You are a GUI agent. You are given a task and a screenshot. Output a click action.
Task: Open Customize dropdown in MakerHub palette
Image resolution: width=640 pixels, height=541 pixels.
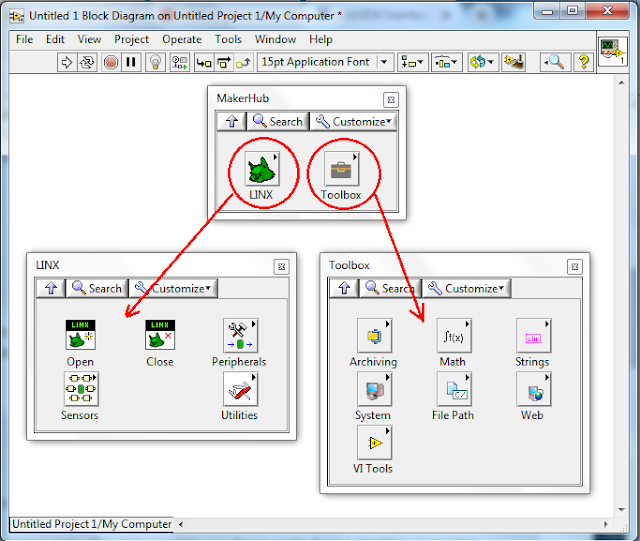[x=353, y=121]
